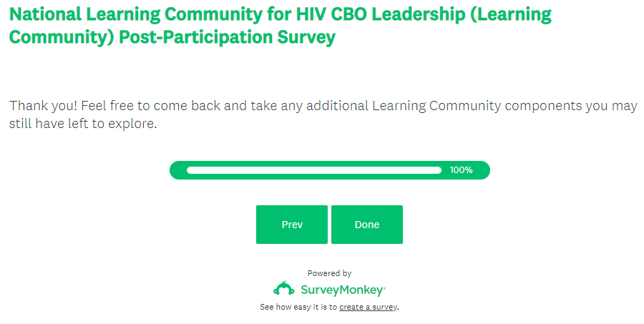Go back with the Prev button

pyautogui.click(x=292, y=225)
